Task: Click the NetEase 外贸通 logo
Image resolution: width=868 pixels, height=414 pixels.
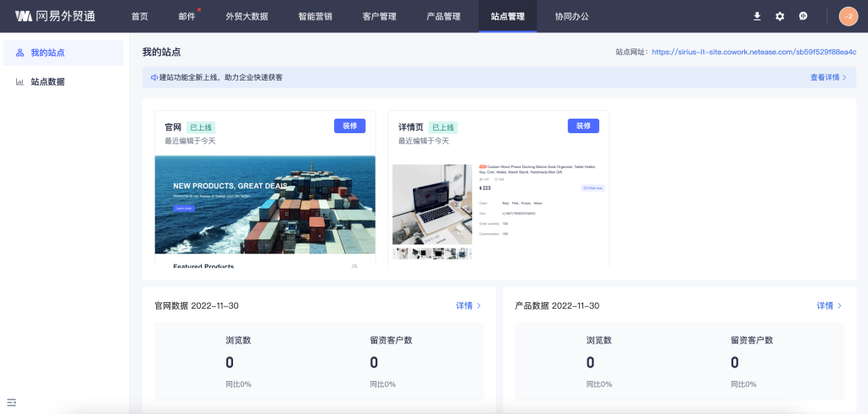Action: [x=55, y=16]
